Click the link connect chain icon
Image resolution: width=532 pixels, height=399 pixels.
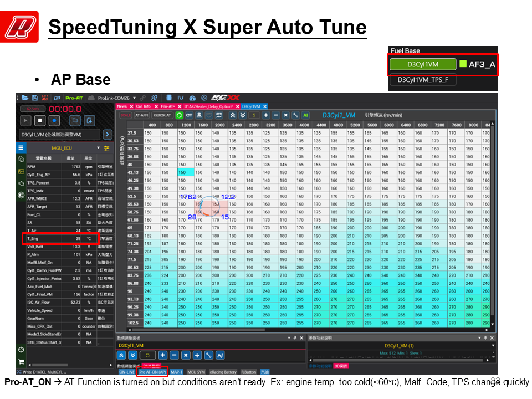143,98
